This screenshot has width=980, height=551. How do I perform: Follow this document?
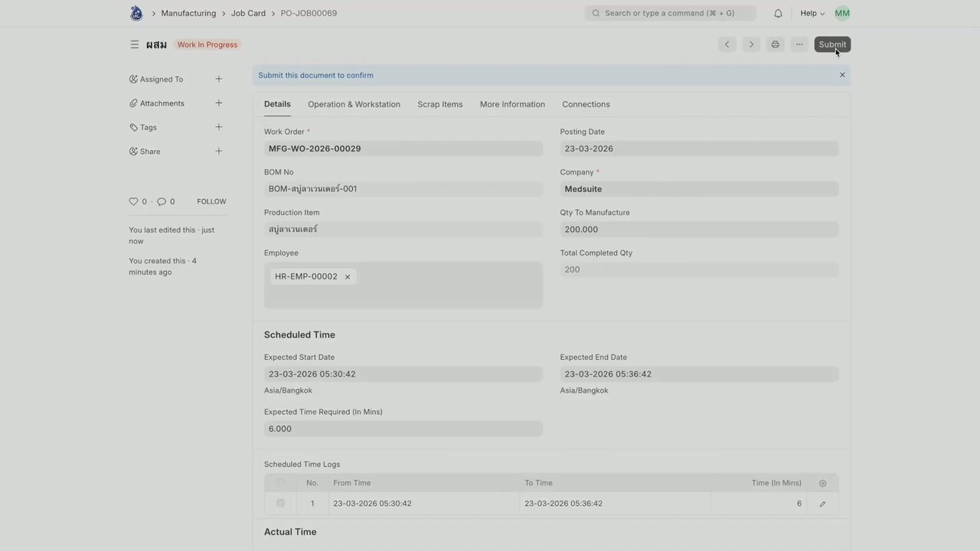click(211, 201)
